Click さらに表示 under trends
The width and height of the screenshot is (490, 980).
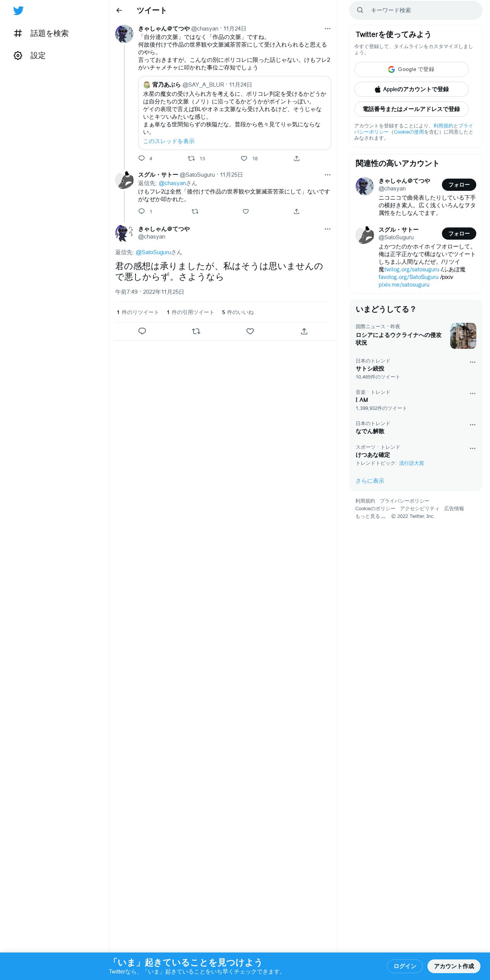coord(370,481)
